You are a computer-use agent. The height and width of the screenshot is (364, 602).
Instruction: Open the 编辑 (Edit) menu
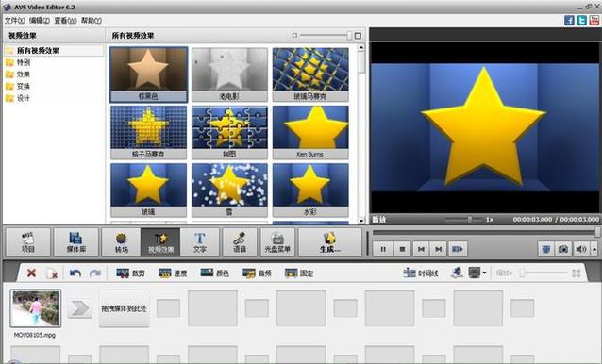pyautogui.click(x=40, y=21)
